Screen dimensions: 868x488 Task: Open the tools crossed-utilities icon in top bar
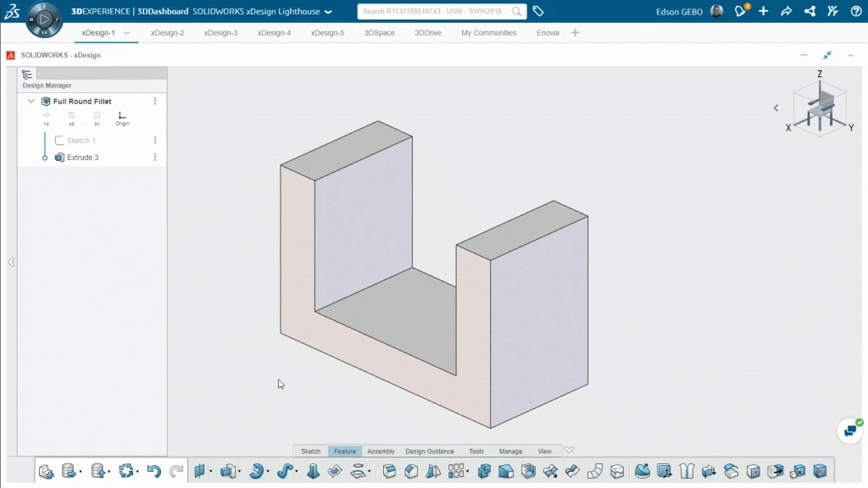pos(832,11)
